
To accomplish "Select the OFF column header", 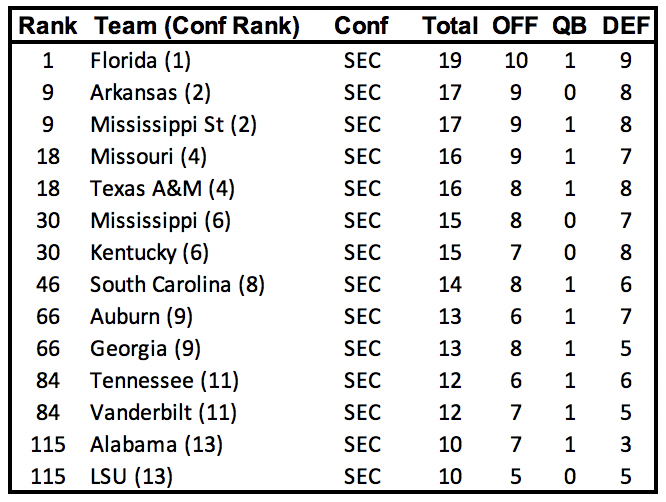I will coord(515,27).
